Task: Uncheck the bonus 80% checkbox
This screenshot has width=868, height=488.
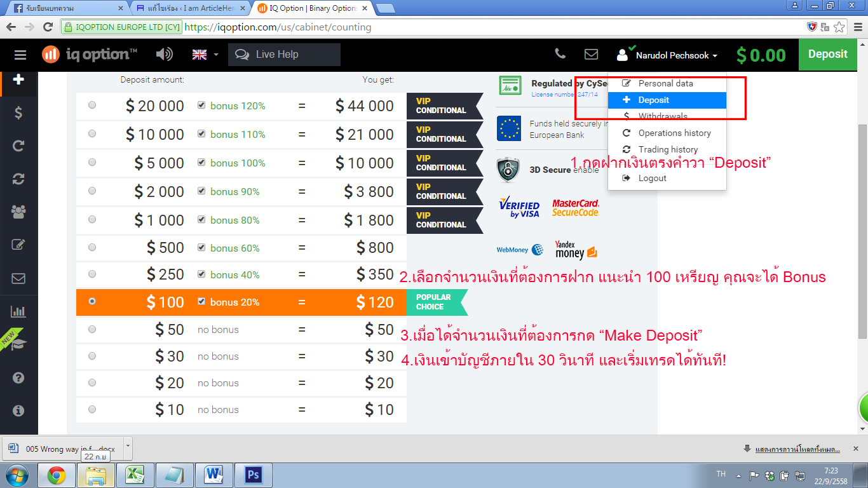Action: (x=201, y=219)
